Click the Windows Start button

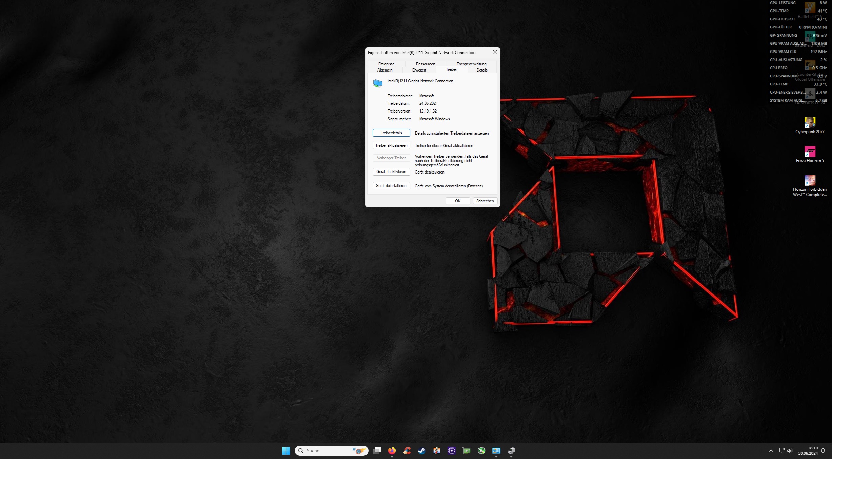286,451
